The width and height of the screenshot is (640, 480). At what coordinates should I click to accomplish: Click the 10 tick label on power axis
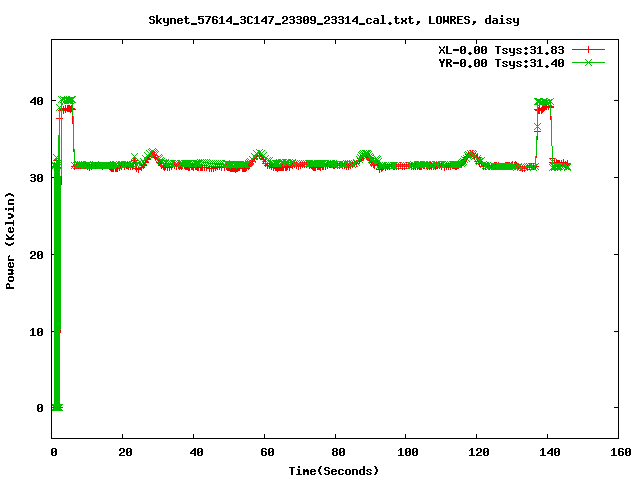coord(37,331)
